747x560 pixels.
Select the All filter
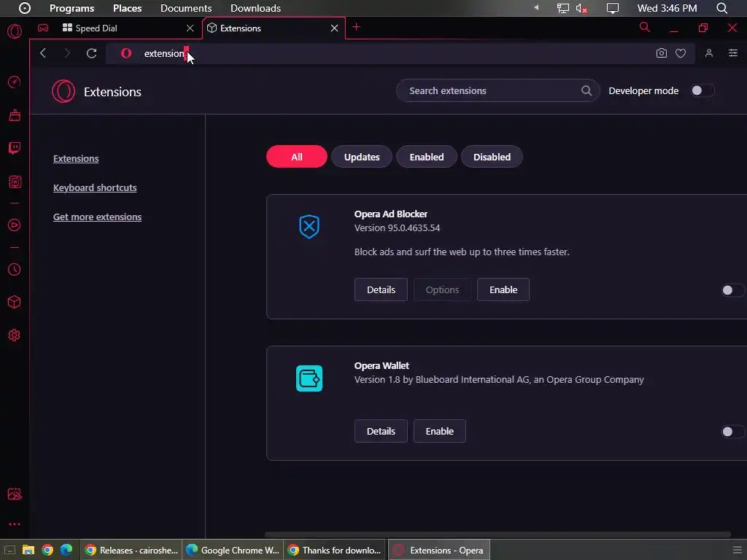tap(297, 157)
